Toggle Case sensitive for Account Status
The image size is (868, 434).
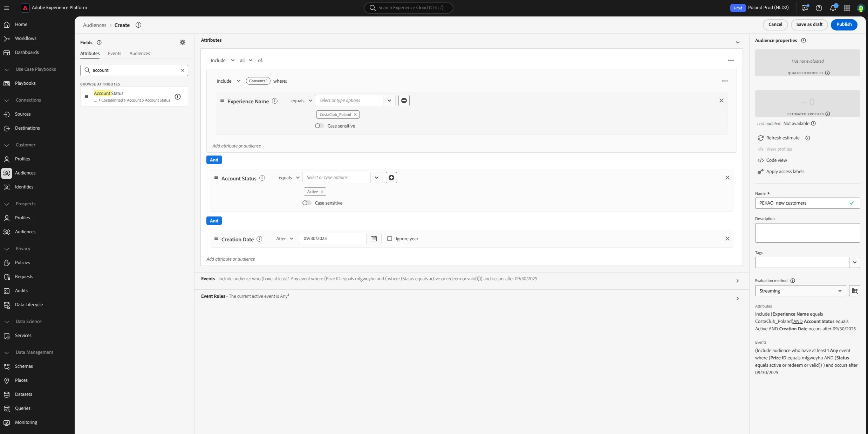[x=306, y=203]
